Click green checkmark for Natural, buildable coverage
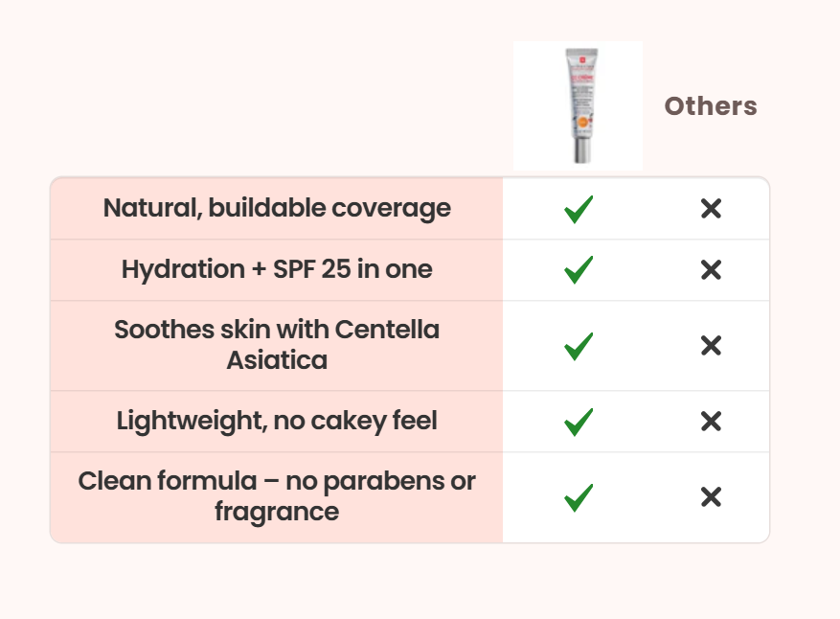 point(579,209)
